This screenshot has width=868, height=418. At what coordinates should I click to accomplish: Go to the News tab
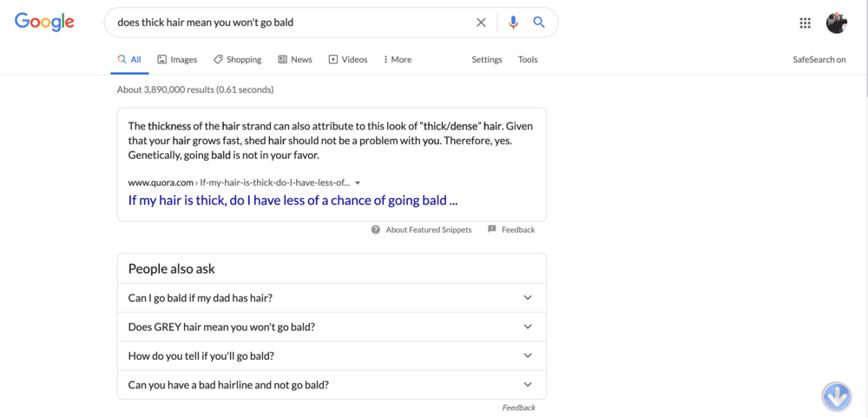click(x=295, y=60)
